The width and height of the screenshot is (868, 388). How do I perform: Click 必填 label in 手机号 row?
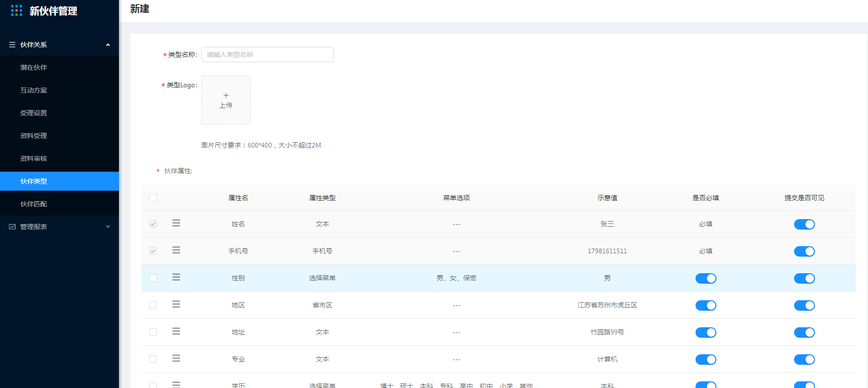pos(706,251)
